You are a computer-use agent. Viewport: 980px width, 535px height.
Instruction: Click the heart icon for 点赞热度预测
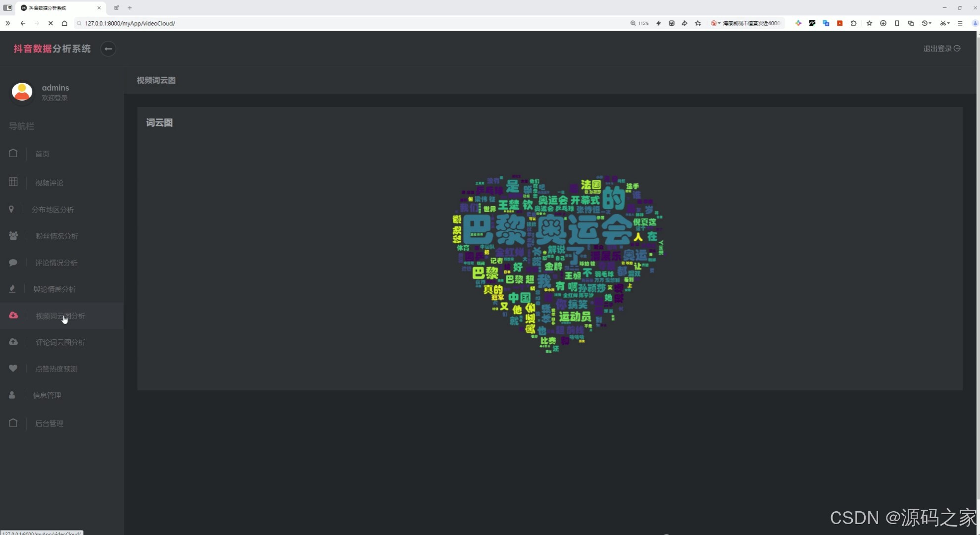point(13,369)
